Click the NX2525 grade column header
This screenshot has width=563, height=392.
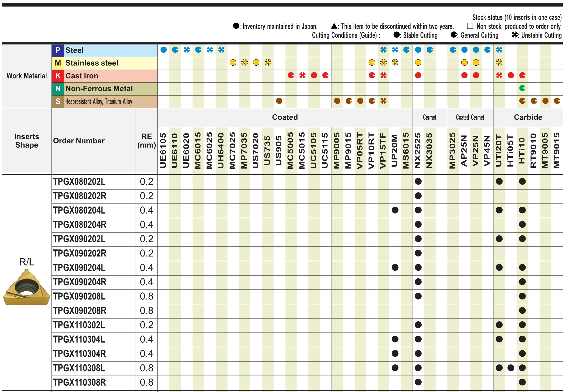tap(418, 150)
